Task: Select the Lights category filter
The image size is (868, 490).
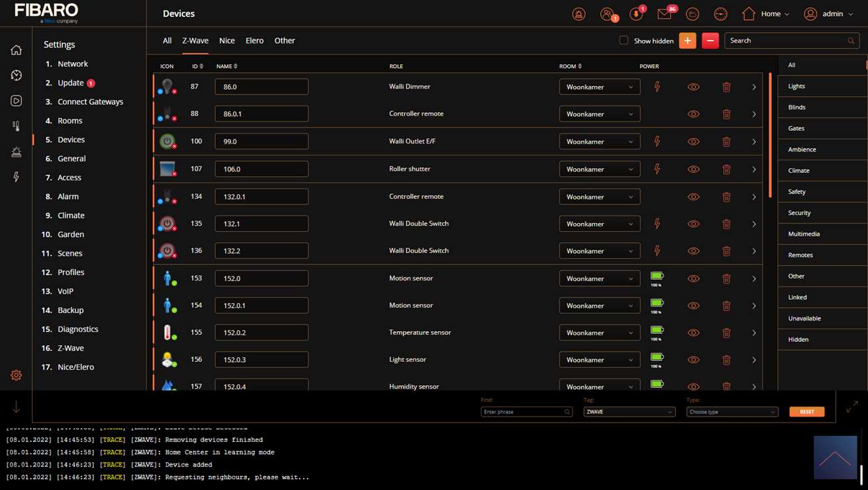Action: coord(797,86)
